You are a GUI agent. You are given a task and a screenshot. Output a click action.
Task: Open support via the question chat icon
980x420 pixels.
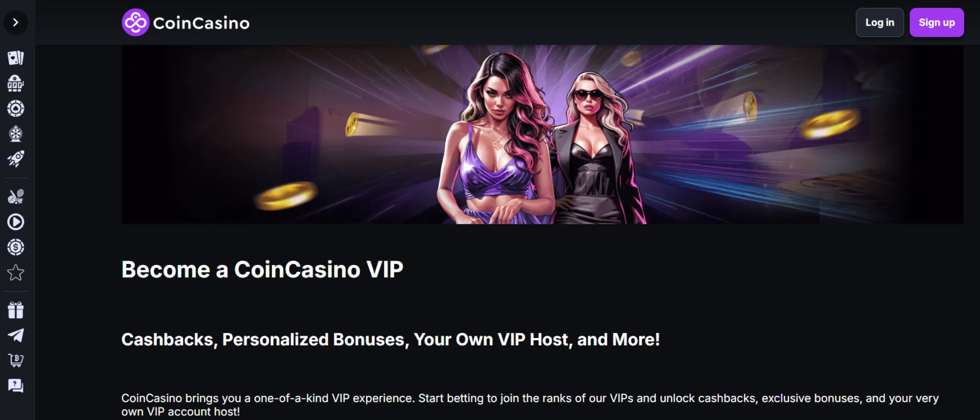tap(16, 386)
